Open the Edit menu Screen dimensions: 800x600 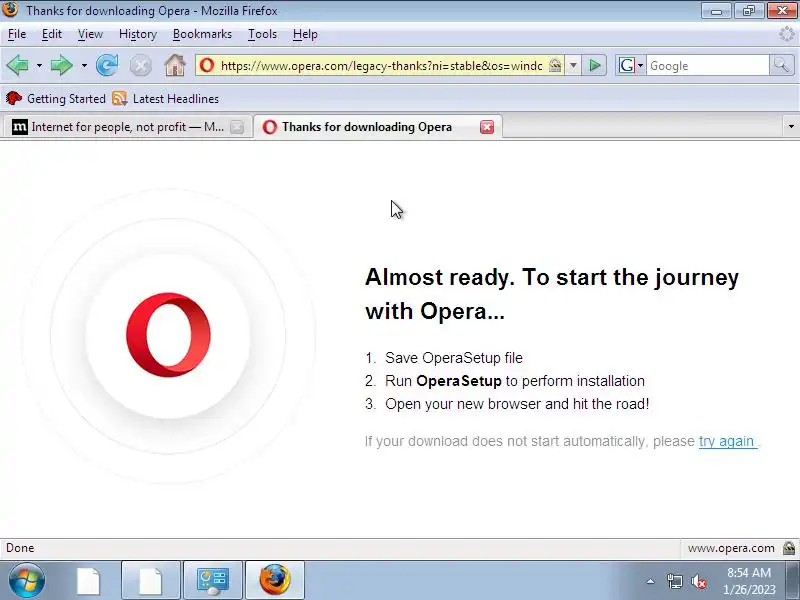[52, 34]
